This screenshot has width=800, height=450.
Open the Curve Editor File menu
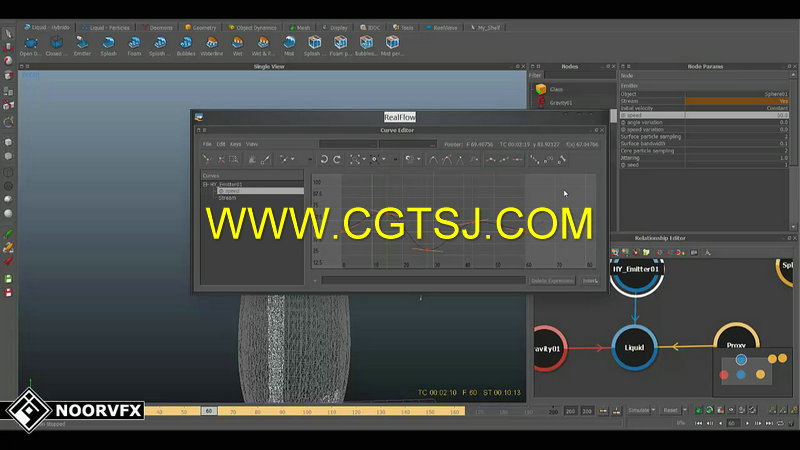pyautogui.click(x=207, y=144)
